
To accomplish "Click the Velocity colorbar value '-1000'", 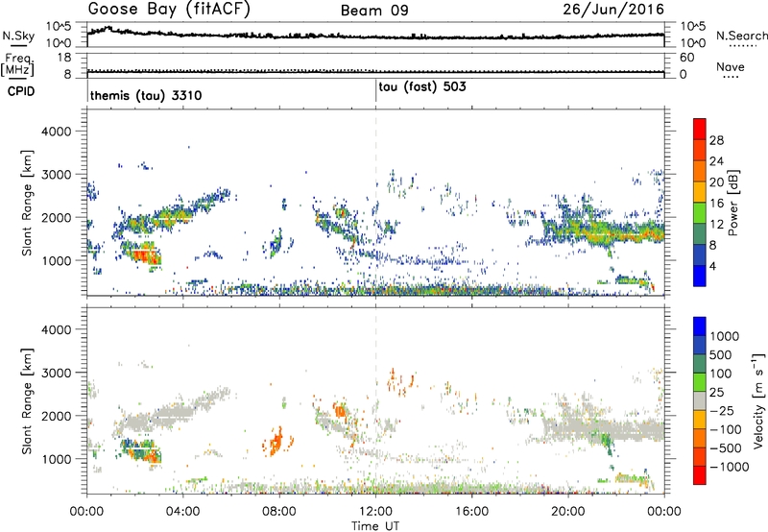I will click(730, 467).
